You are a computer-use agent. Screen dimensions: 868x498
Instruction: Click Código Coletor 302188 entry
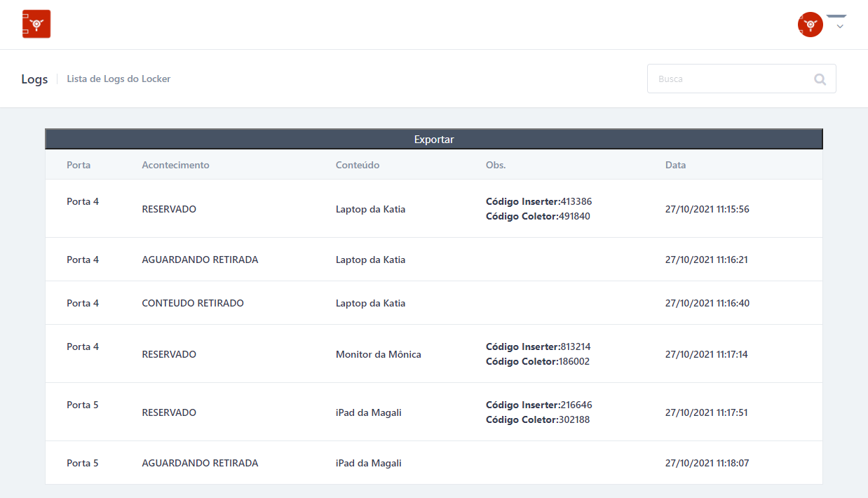(x=538, y=420)
